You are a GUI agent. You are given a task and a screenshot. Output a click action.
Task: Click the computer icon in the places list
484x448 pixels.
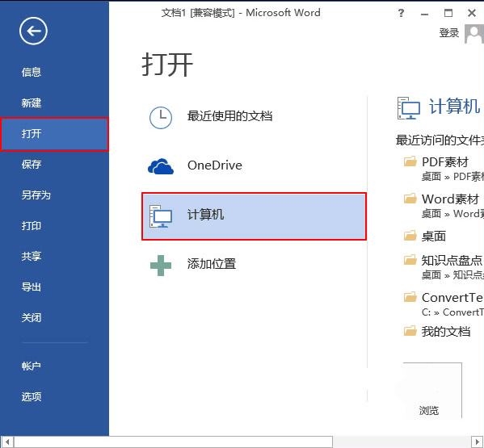click(161, 216)
